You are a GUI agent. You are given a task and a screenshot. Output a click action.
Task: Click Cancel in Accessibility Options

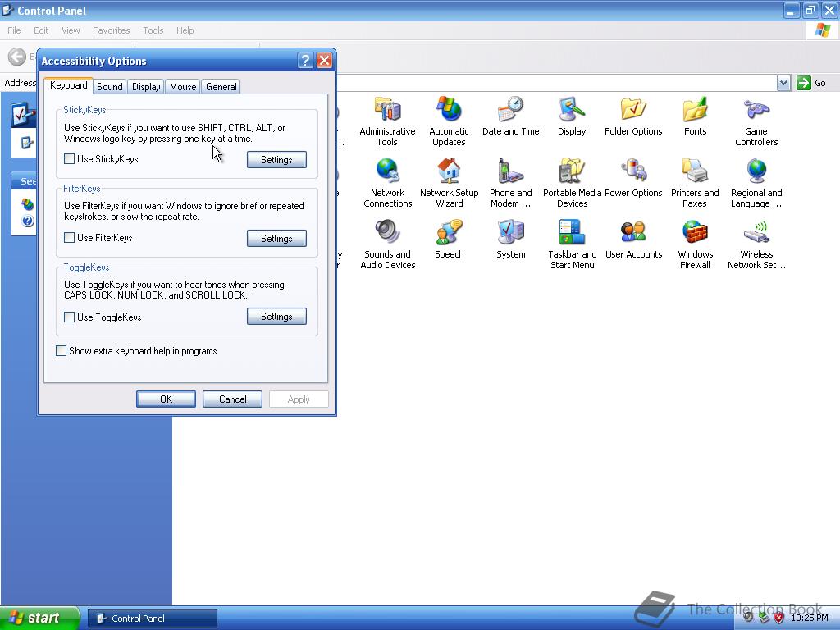(232, 399)
